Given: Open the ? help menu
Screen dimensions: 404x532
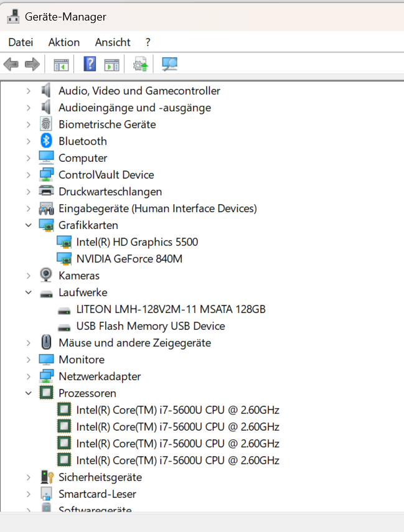Looking at the screenshot, I should click(x=148, y=42).
